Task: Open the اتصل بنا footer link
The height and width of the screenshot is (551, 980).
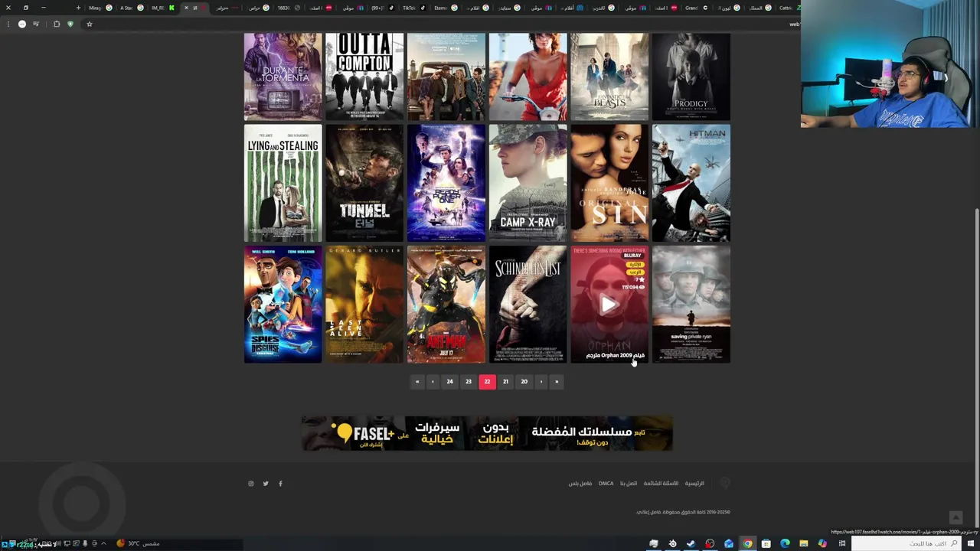Action: [629, 484]
